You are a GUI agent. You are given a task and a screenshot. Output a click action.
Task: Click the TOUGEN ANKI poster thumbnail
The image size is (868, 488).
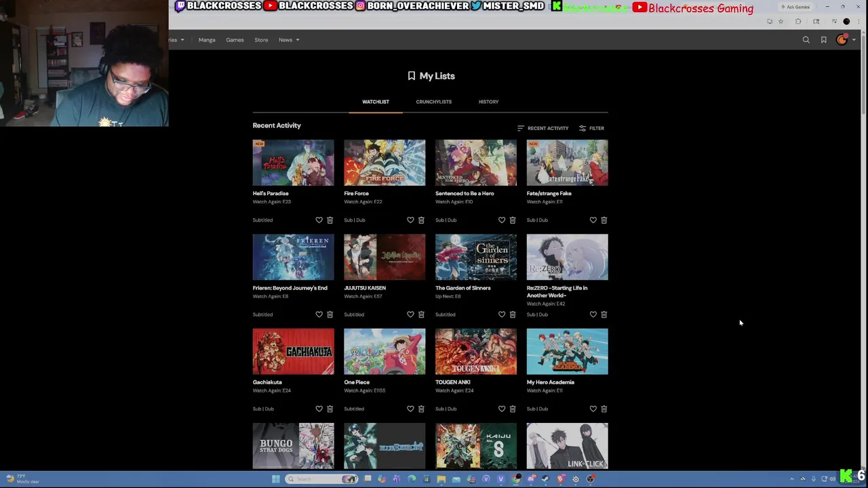[476, 352]
